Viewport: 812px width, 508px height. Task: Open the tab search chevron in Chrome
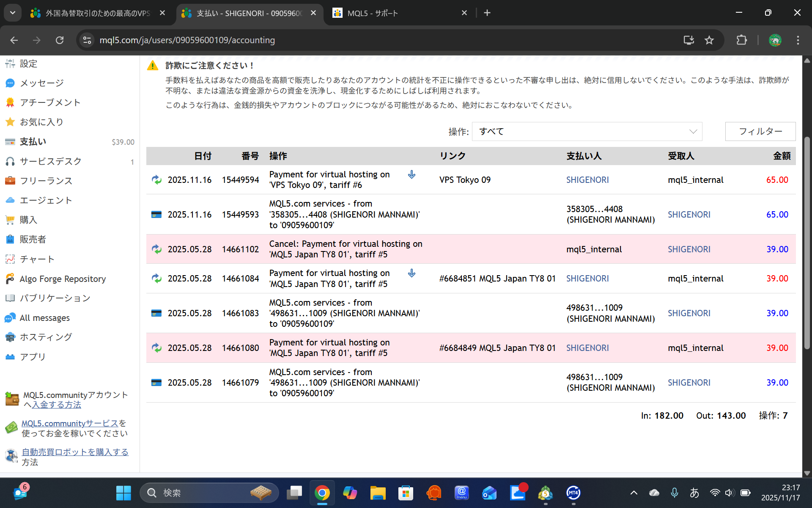pos(13,13)
